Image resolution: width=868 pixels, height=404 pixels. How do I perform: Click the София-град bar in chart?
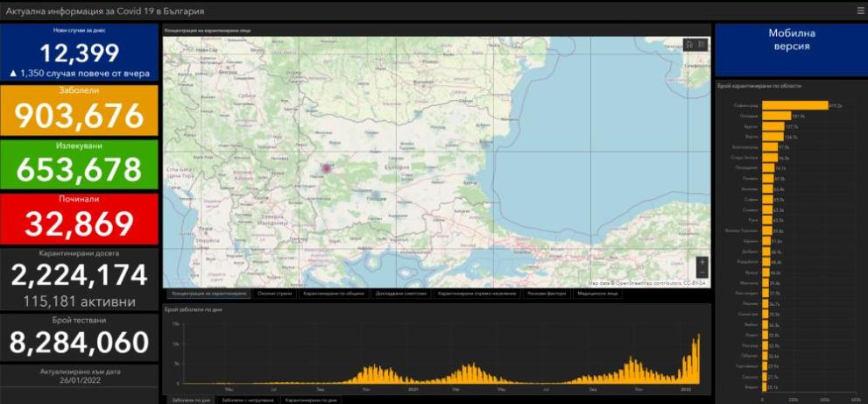(x=795, y=105)
